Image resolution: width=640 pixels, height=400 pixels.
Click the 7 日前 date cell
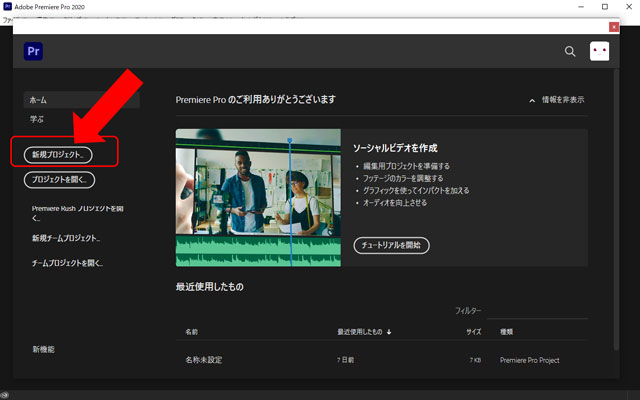click(345, 360)
